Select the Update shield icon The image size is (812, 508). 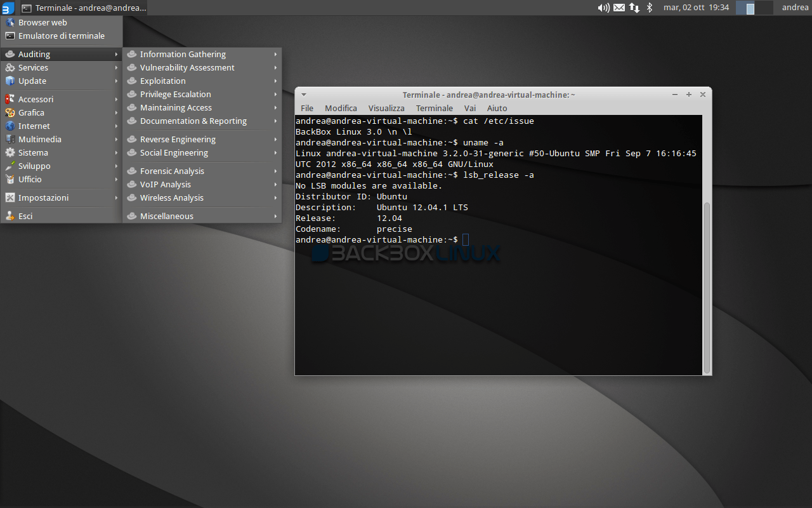coord(10,81)
